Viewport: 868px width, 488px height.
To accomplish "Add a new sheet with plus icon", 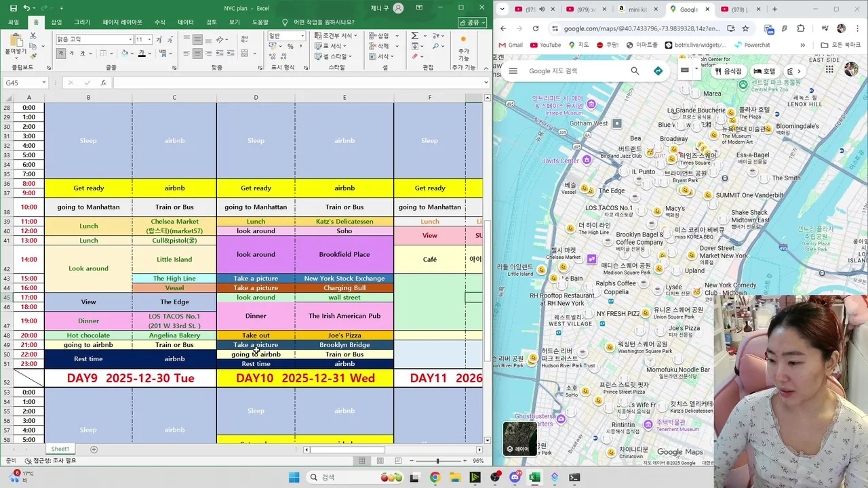I will click(x=94, y=449).
